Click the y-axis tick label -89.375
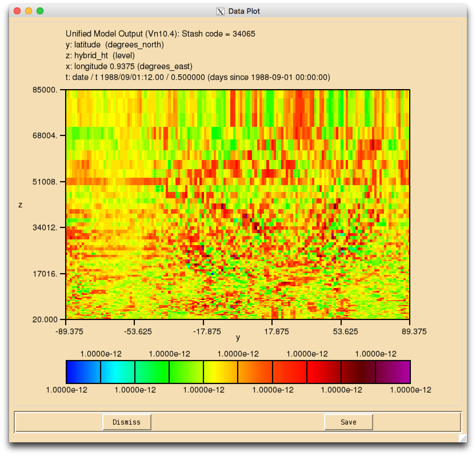 pyautogui.click(x=69, y=331)
